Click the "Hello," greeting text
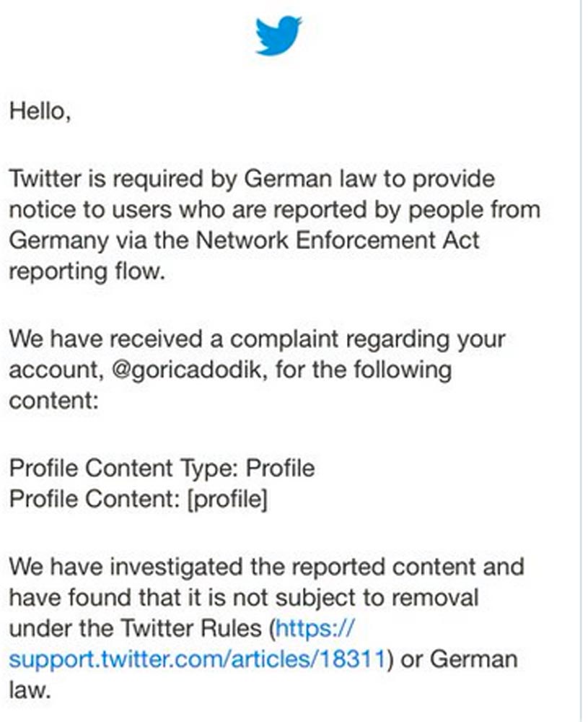The width and height of the screenshot is (588, 722). click(40, 111)
